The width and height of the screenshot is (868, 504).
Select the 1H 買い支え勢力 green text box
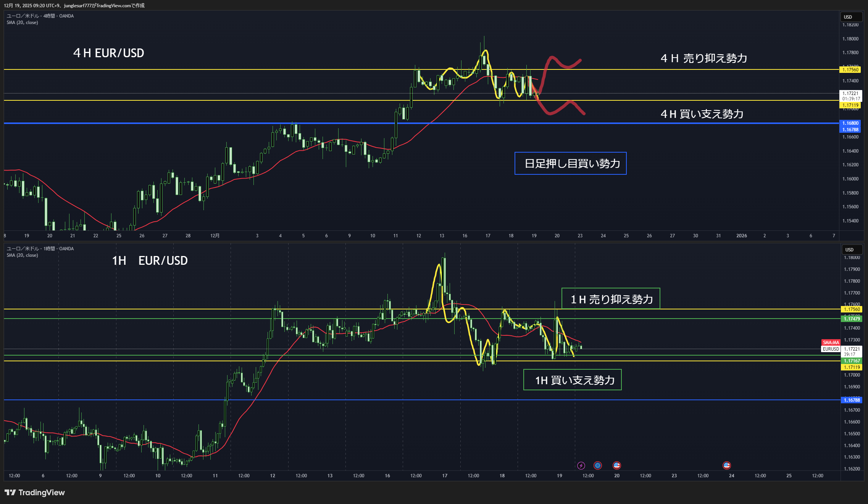pyautogui.click(x=573, y=380)
